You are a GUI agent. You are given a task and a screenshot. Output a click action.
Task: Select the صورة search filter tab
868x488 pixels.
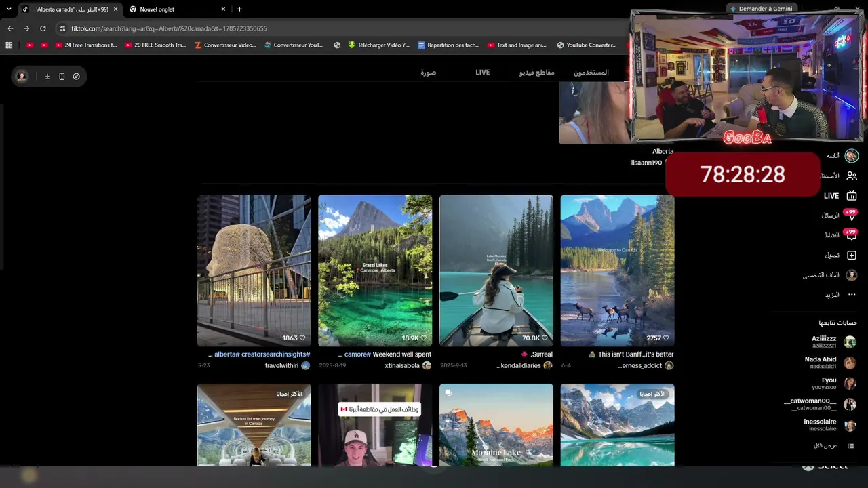(428, 73)
